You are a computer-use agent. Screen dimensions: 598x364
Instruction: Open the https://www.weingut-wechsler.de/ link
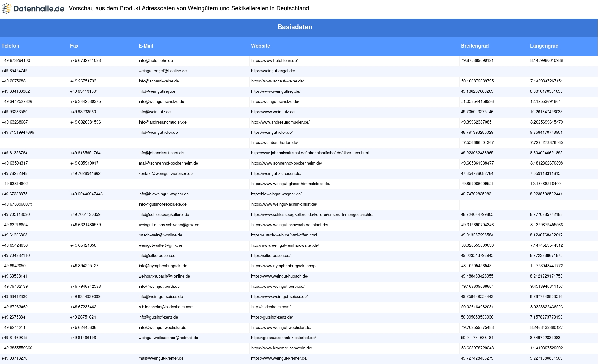pyautogui.click(x=281, y=328)
